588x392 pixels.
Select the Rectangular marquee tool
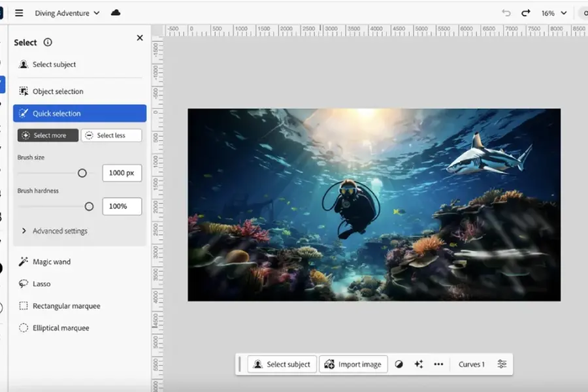(66, 306)
